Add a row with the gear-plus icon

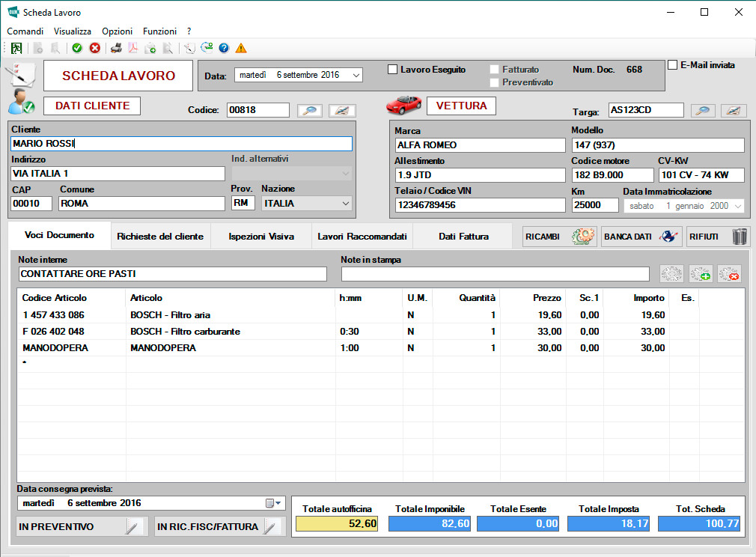pos(701,274)
